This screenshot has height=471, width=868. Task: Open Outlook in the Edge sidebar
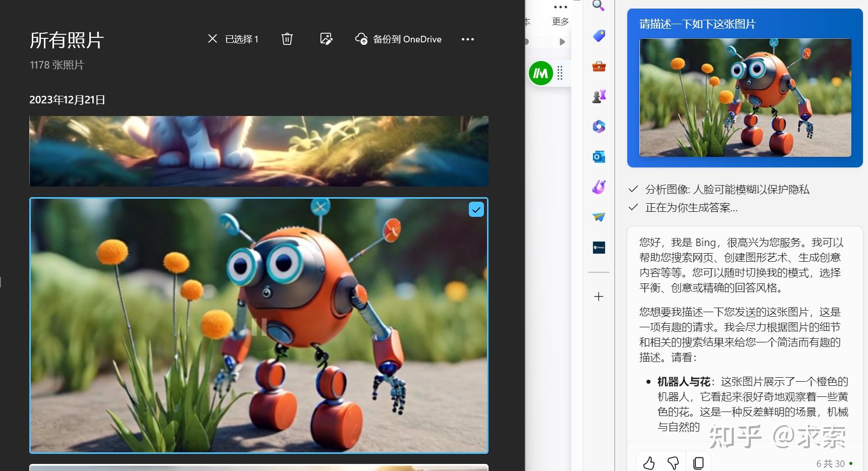[599, 157]
